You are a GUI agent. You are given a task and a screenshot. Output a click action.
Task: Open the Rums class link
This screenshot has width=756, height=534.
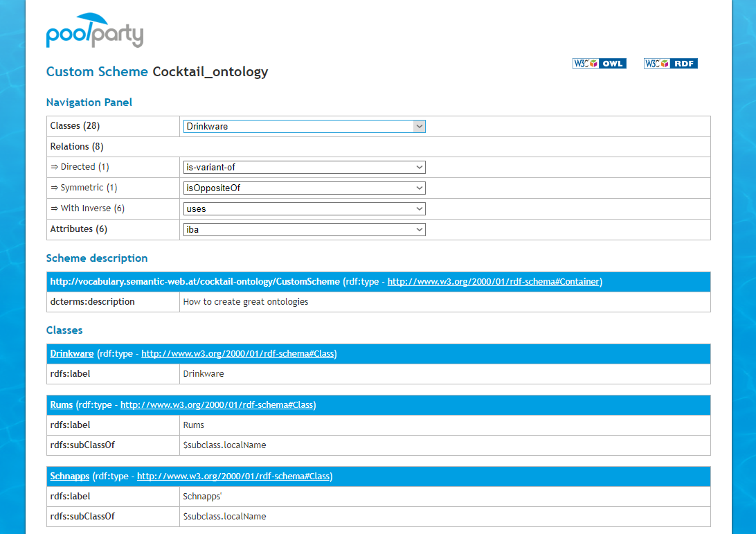(x=61, y=405)
